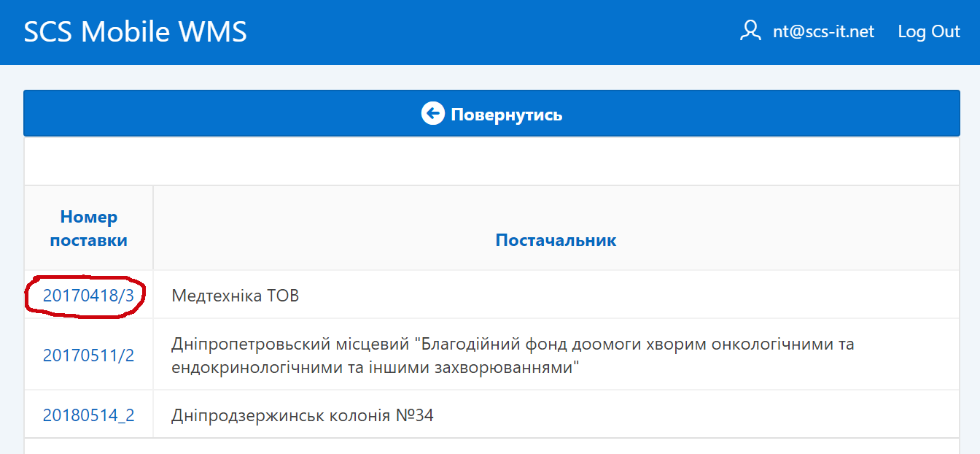The height and width of the screenshot is (454, 980).
Task: Click the empty row below 20180514_2
Action: (x=491, y=446)
